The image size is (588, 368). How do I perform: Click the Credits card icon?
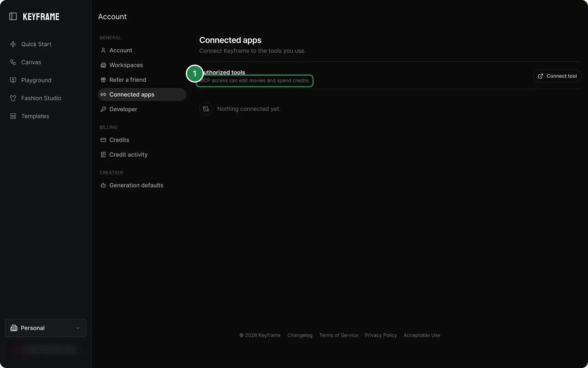(x=103, y=140)
